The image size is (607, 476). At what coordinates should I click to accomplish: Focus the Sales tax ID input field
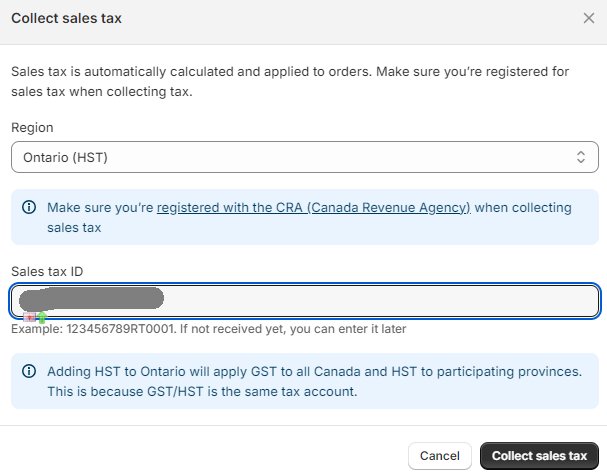coord(380,300)
